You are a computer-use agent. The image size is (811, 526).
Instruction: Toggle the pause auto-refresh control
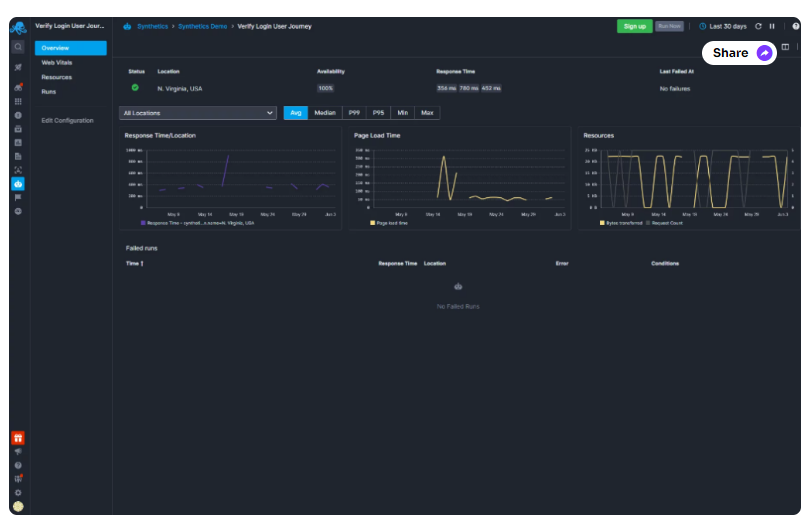[772, 26]
